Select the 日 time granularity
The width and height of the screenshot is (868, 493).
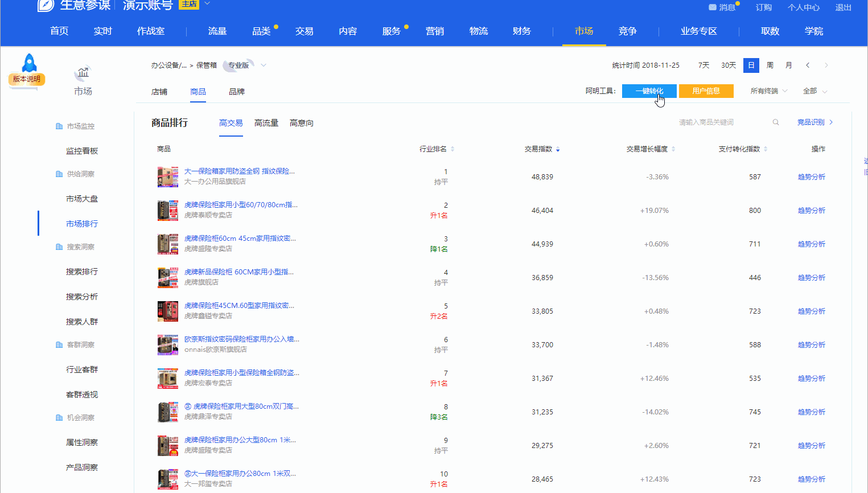pos(751,65)
